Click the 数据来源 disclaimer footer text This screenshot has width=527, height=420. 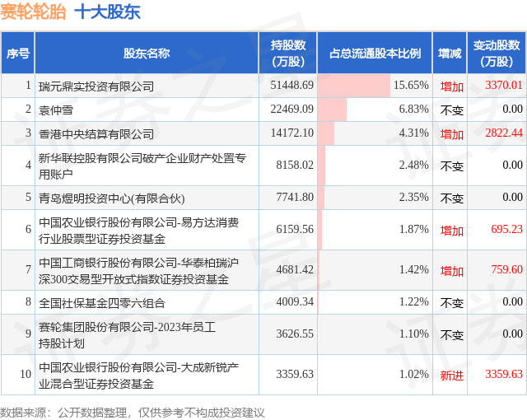coord(133,413)
